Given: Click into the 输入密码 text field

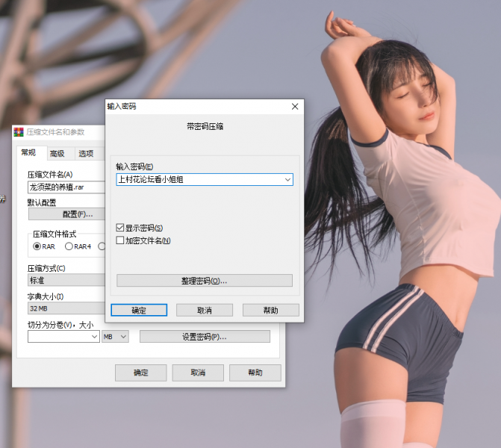Looking at the screenshot, I should [198, 180].
